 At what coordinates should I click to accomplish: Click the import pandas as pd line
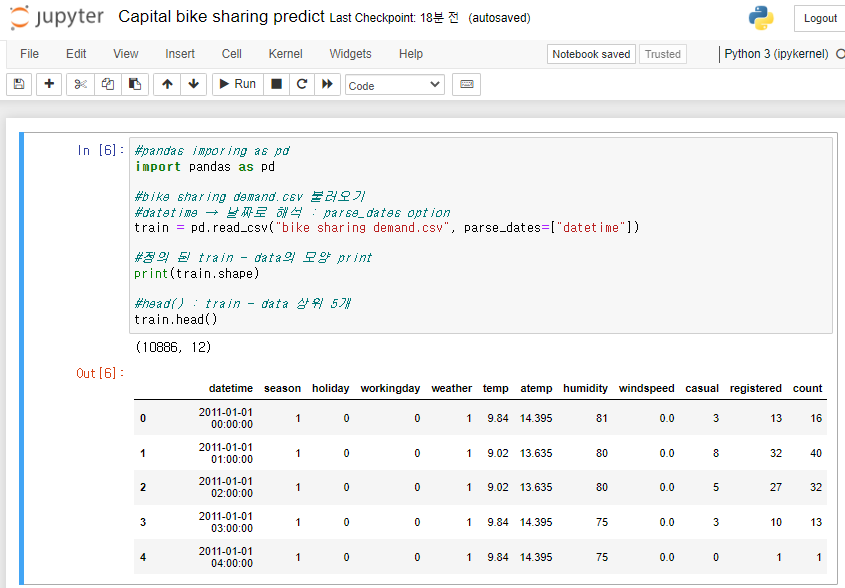pos(205,167)
